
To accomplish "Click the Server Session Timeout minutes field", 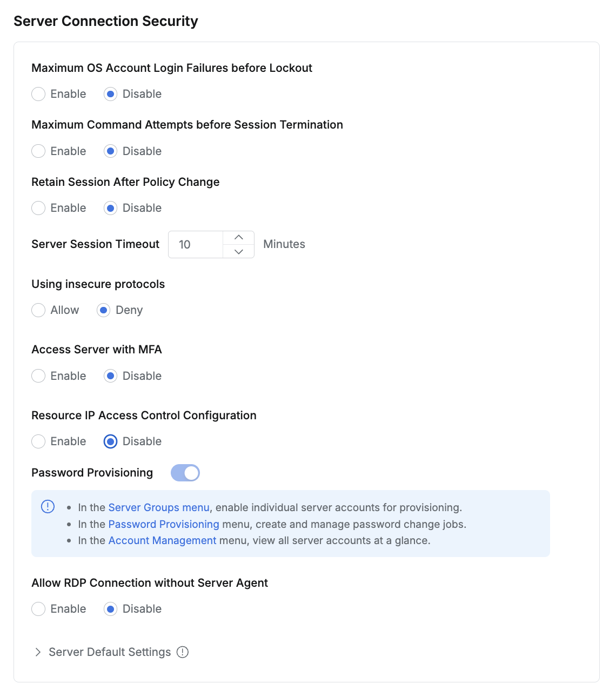I will (x=196, y=245).
